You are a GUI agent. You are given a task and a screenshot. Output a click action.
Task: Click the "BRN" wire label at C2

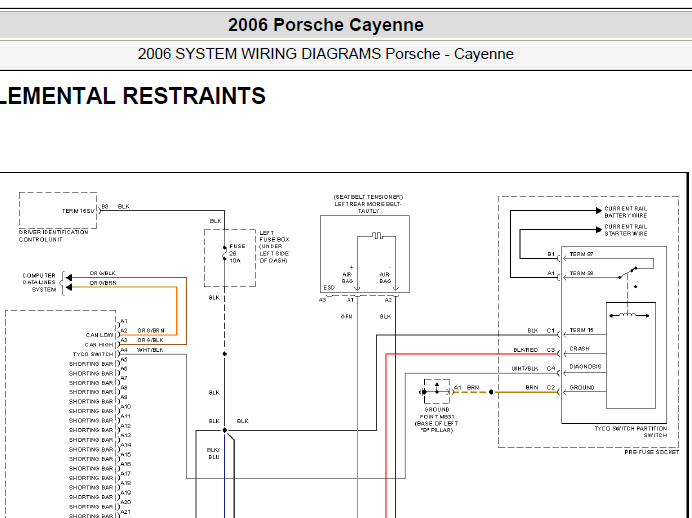(x=532, y=387)
